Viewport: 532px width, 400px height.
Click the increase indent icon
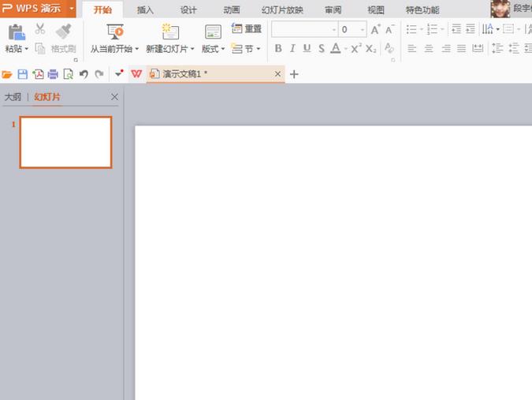[x=471, y=29]
